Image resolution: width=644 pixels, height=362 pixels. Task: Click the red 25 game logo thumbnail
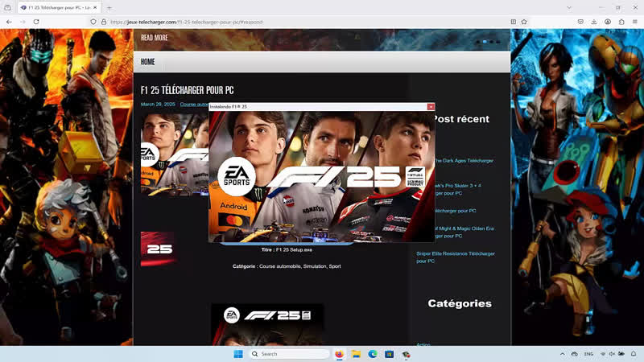[159, 249]
